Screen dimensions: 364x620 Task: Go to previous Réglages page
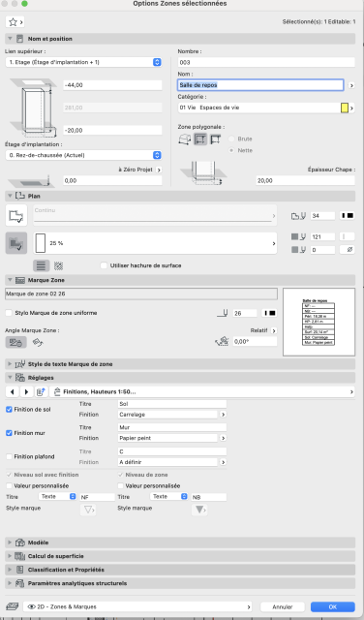point(13,391)
